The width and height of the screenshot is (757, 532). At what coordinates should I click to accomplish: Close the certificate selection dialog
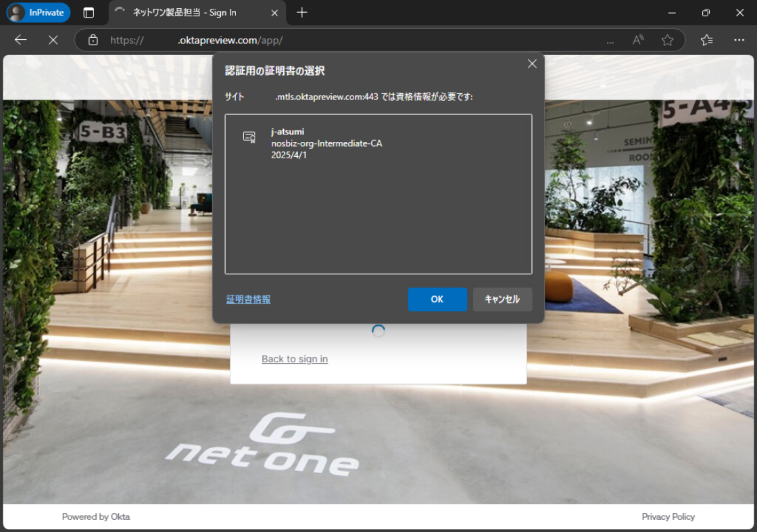(532, 64)
